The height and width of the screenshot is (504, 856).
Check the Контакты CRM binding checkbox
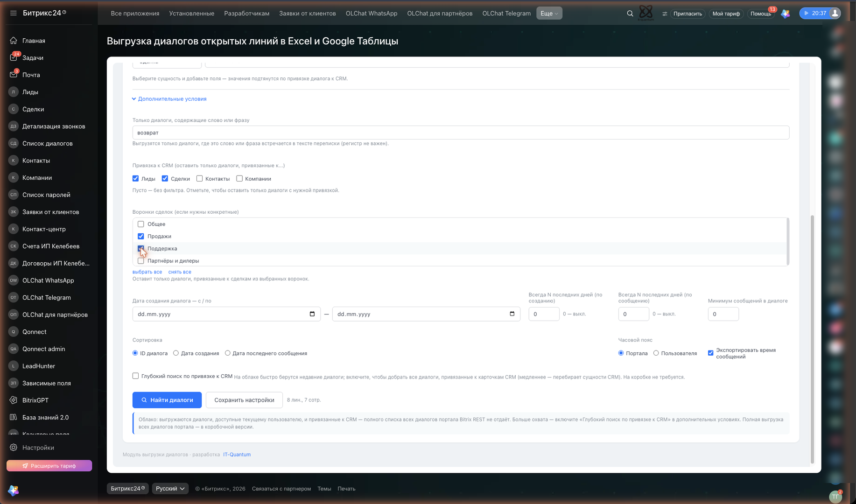pyautogui.click(x=199, y=178)
